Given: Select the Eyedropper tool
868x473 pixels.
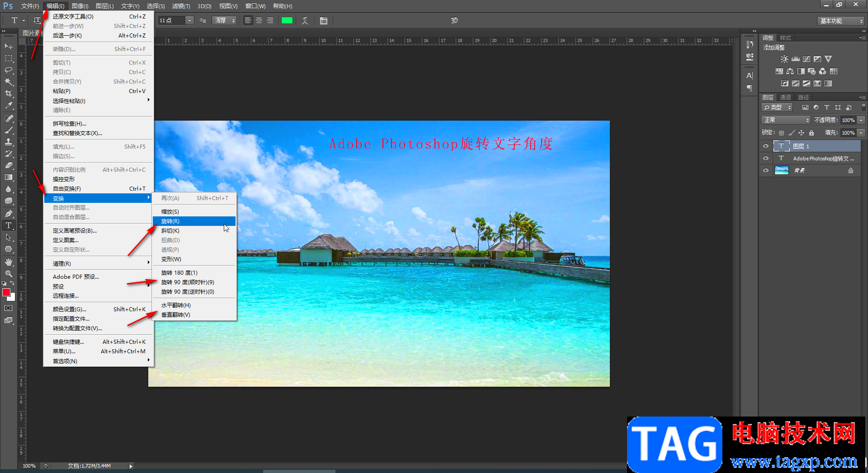Looking at the screenshot, I should [x=9, y=106].
